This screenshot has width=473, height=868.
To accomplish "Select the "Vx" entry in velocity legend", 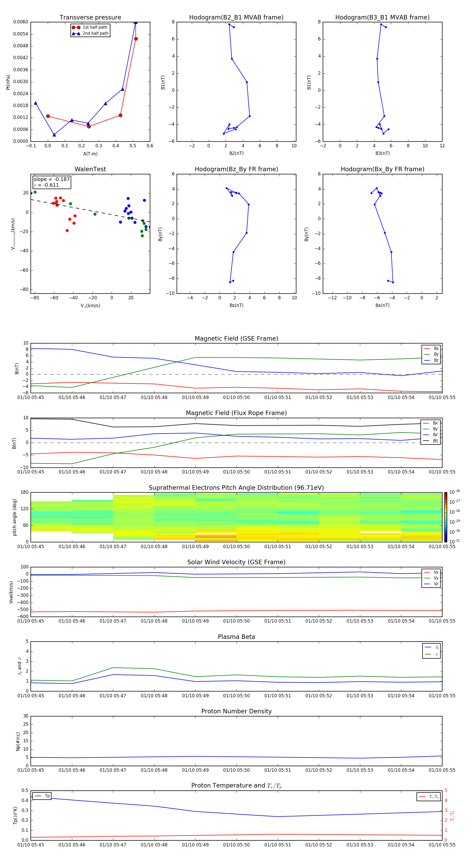I will point(431,572).
